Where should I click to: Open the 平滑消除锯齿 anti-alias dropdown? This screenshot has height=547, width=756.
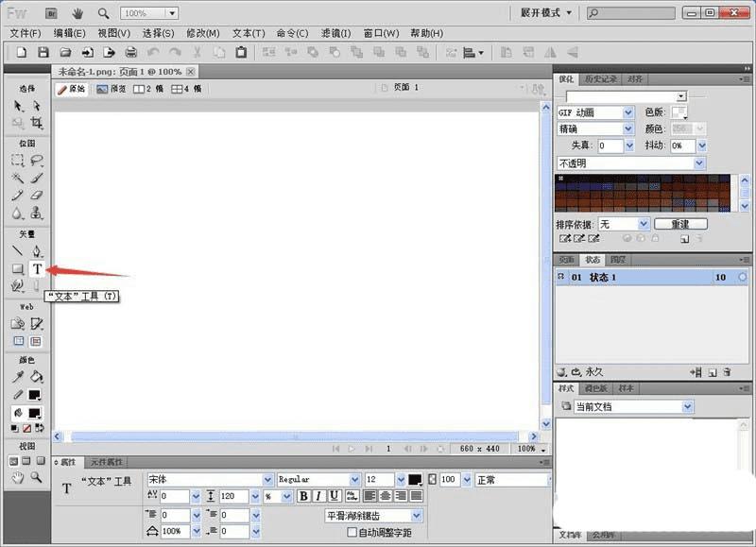click(417, 516)
